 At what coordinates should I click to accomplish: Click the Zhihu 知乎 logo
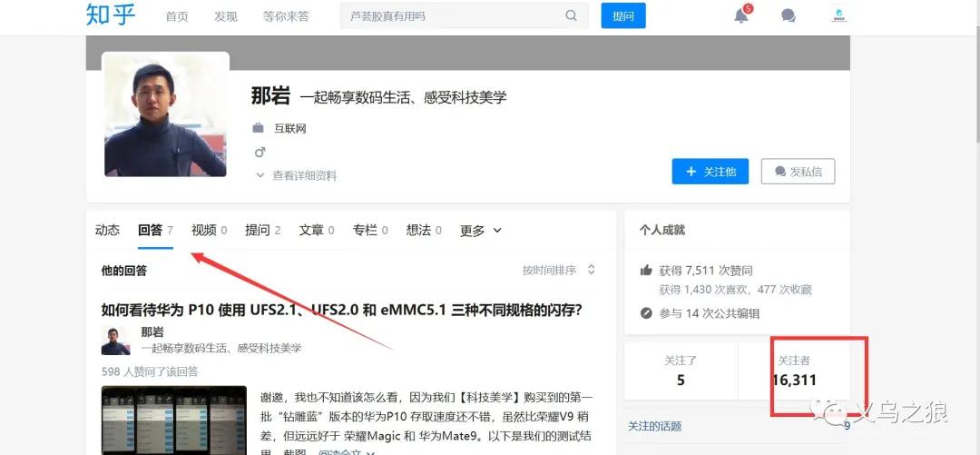point(111,15)
